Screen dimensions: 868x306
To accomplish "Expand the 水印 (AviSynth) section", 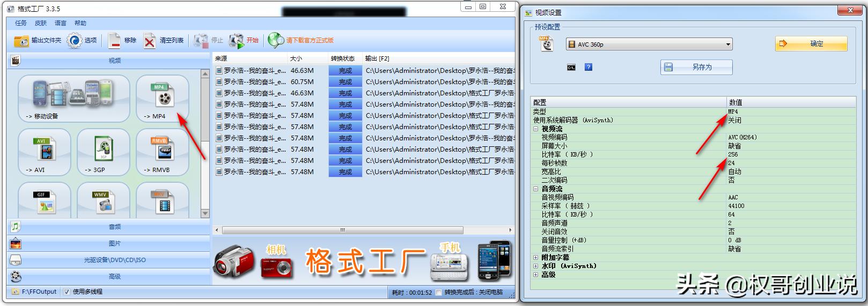I will point(535,266).
